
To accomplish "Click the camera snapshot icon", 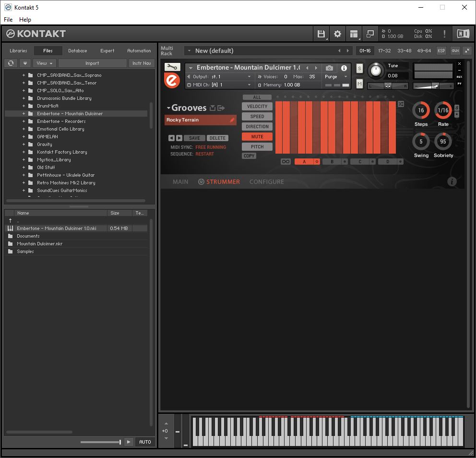I will pos(329,68).
